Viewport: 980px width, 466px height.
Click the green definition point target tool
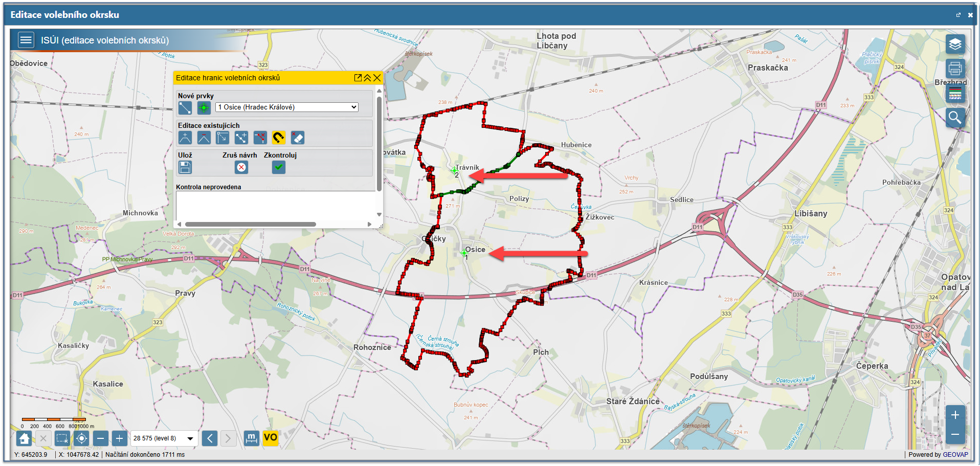204,108
